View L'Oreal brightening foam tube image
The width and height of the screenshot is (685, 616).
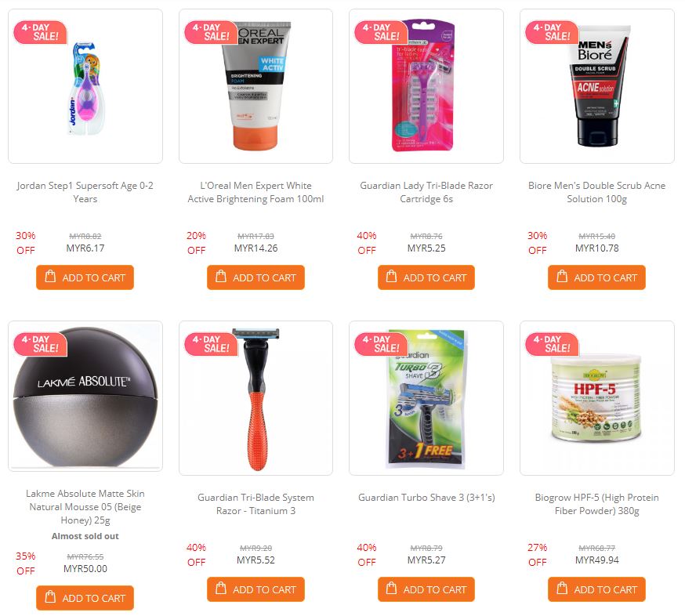[x=256, y=86]
